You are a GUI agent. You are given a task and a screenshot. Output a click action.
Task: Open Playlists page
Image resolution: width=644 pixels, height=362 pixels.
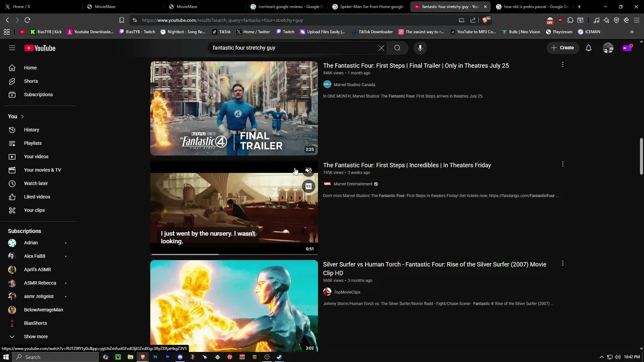click(33, 143)
